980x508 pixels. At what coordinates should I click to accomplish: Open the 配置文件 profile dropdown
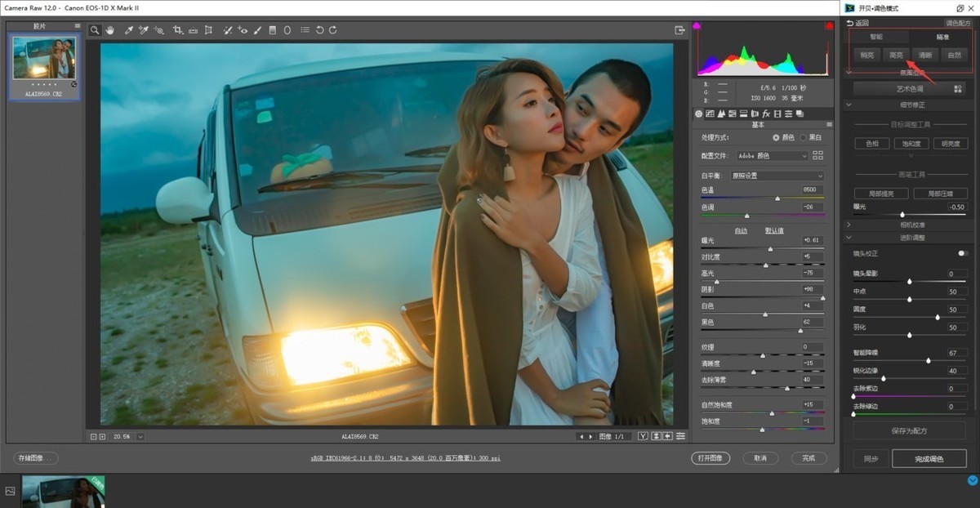coord(772,155)
